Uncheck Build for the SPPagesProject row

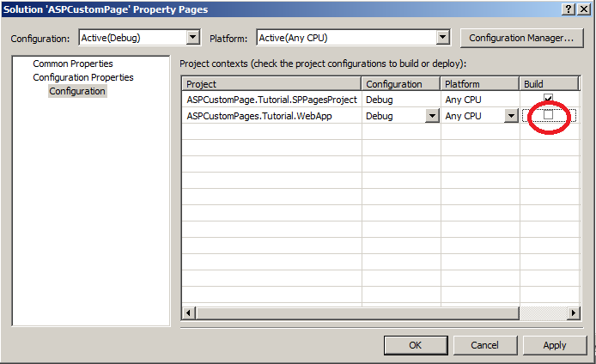point(548,99)
